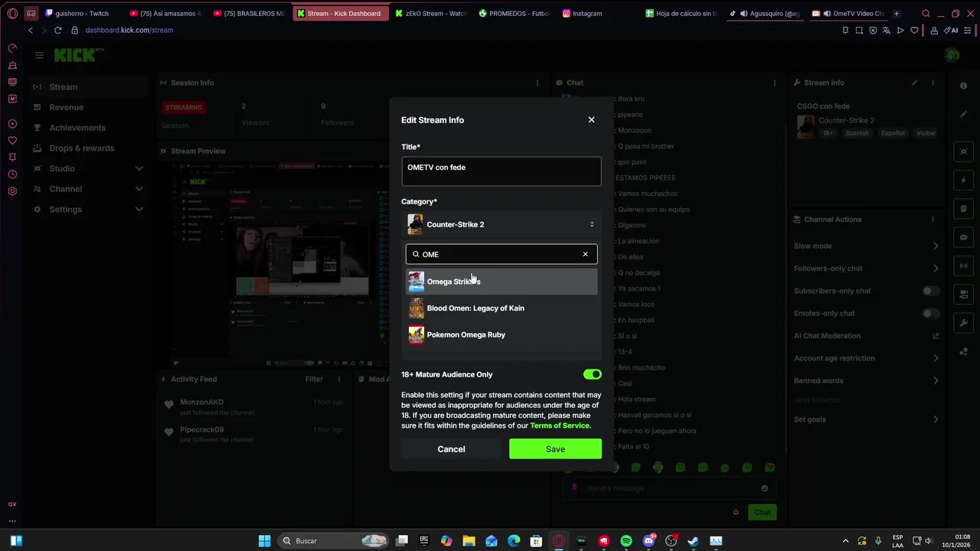
Task: Open Spotify from the taskbar
Action: pyautogui.click(x=626, y=540)
